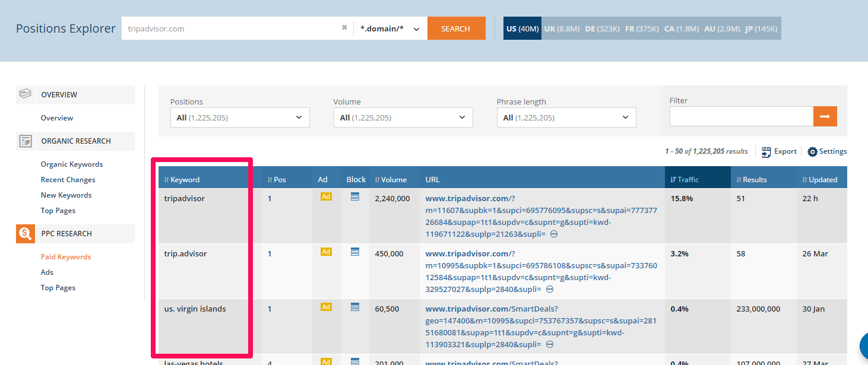
Task: Switch to the CA (1.8M) database tab
Action: pyautogui.click(x=682, y=28)
